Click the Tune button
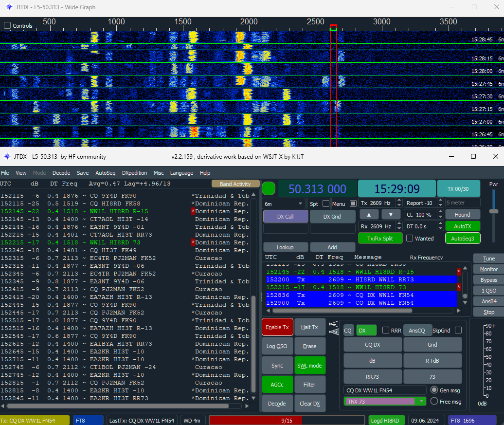 (x=488, y=259)
